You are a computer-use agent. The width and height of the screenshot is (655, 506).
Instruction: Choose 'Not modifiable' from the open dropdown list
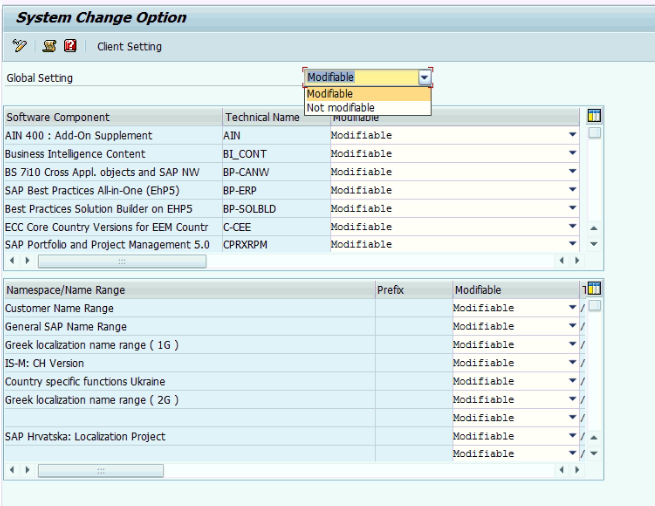coord(368,107)
